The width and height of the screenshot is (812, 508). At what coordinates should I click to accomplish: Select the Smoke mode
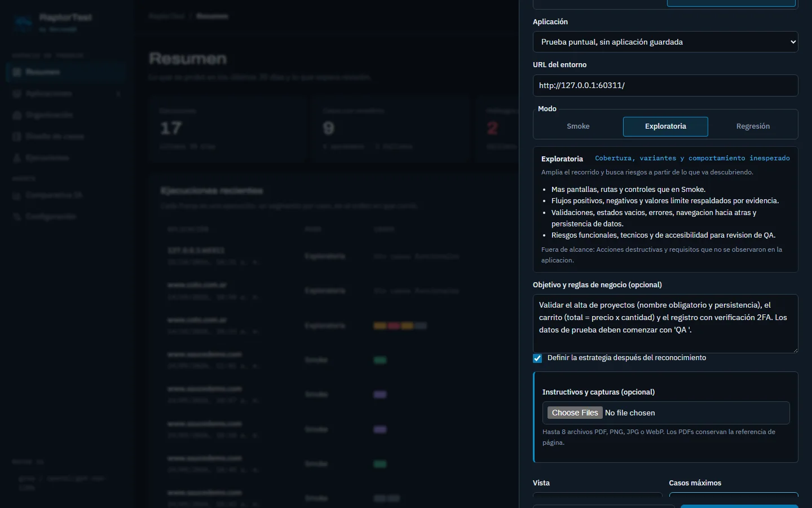(x=578, y=126)
